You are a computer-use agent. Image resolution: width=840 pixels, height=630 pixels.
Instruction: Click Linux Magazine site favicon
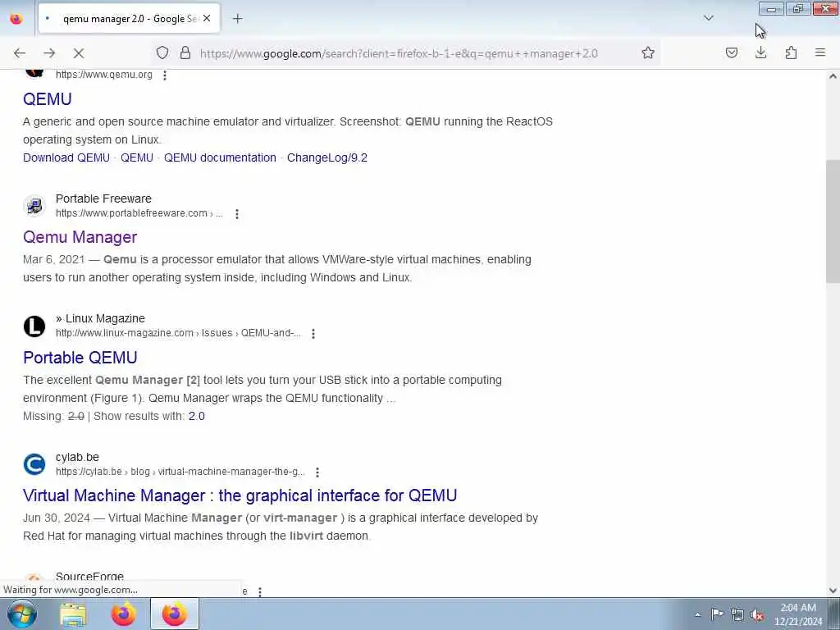pos(34,326)
